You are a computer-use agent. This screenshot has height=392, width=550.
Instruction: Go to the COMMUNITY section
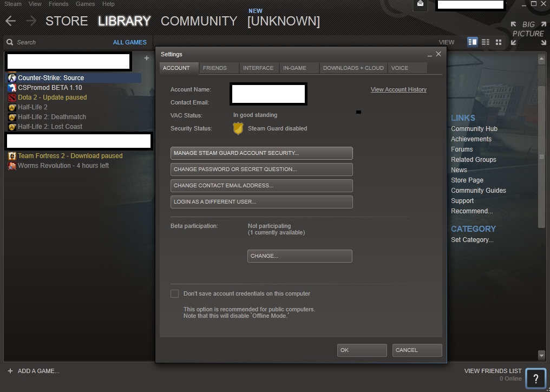199,21
